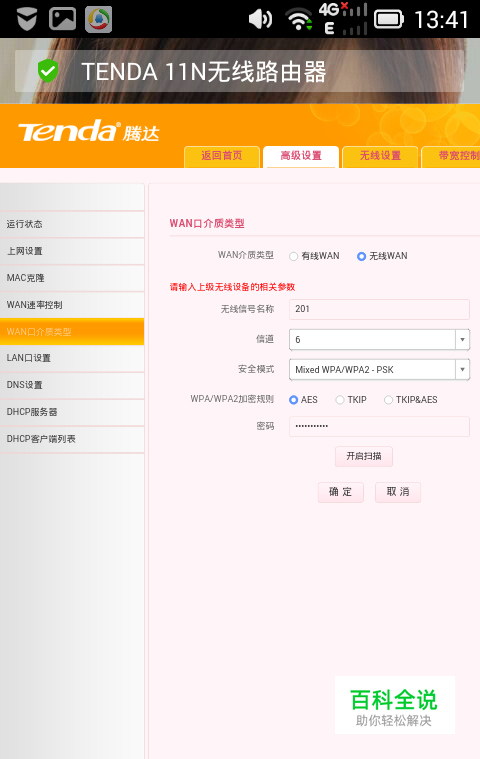Switch to 高级设置 tab
480x759 pixels.
pos(301,156)
